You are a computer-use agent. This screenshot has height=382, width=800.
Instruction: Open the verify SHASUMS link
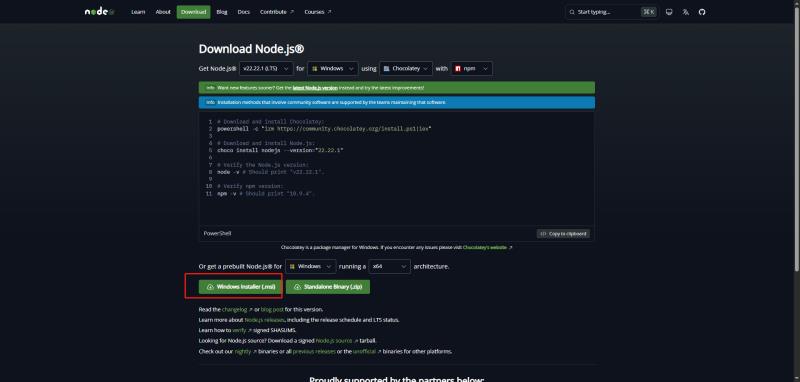tap(241, 330)
